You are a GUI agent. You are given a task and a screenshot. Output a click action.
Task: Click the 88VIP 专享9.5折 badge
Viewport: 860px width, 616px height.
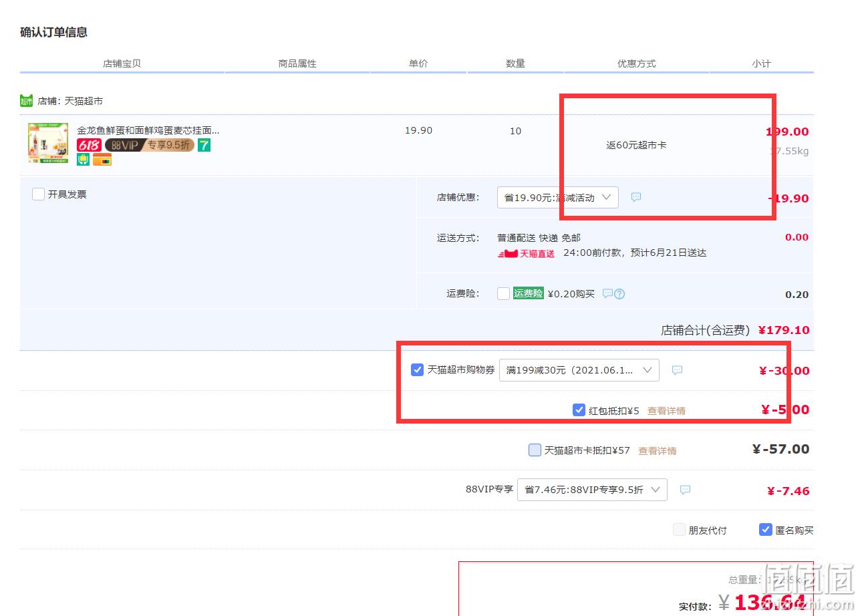[150, 145]
